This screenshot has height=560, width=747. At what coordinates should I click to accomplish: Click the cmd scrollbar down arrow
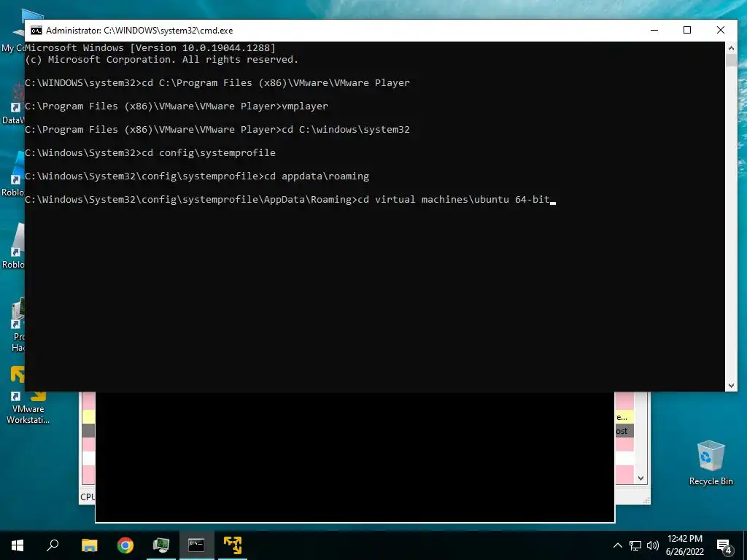pyautogui.click(x=731, y=386)
